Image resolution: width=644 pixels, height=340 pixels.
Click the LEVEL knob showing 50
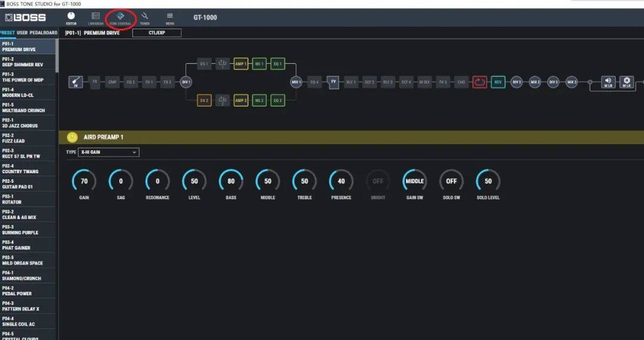click(194, 181)
